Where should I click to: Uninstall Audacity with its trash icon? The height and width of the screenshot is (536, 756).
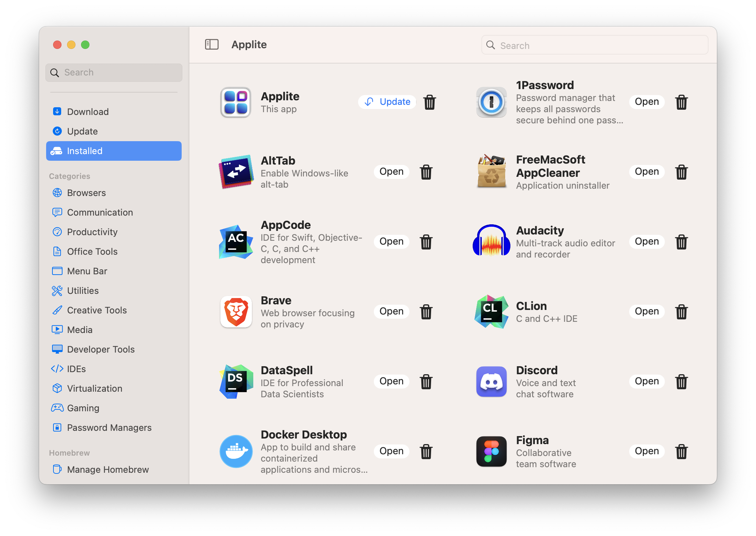682,242
